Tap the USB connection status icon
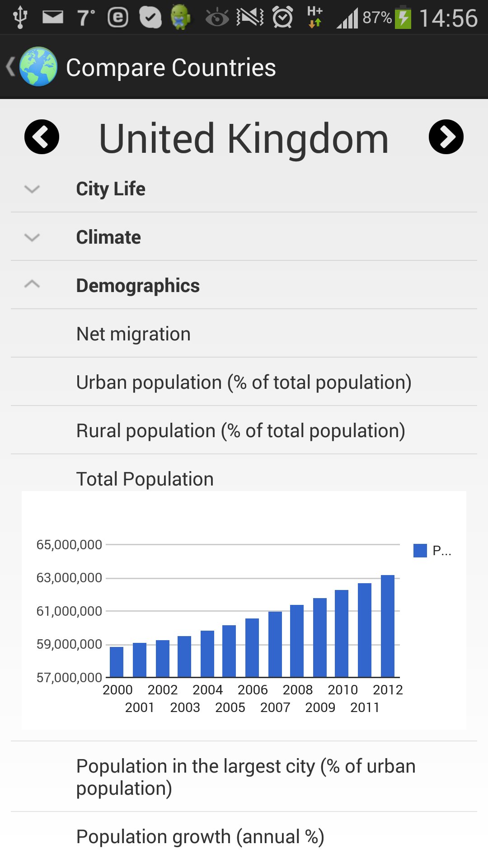This screenshot has height=868, width=488. click(20, 17)
